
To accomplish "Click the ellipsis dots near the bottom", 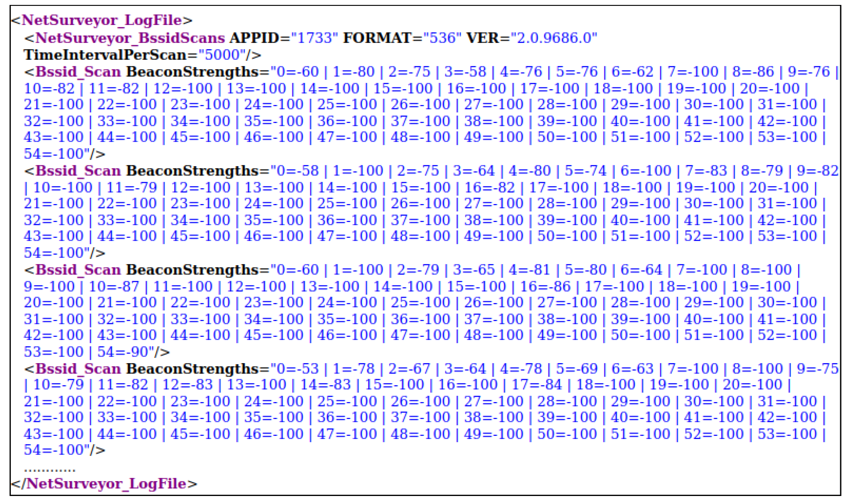I will point(50,470).
